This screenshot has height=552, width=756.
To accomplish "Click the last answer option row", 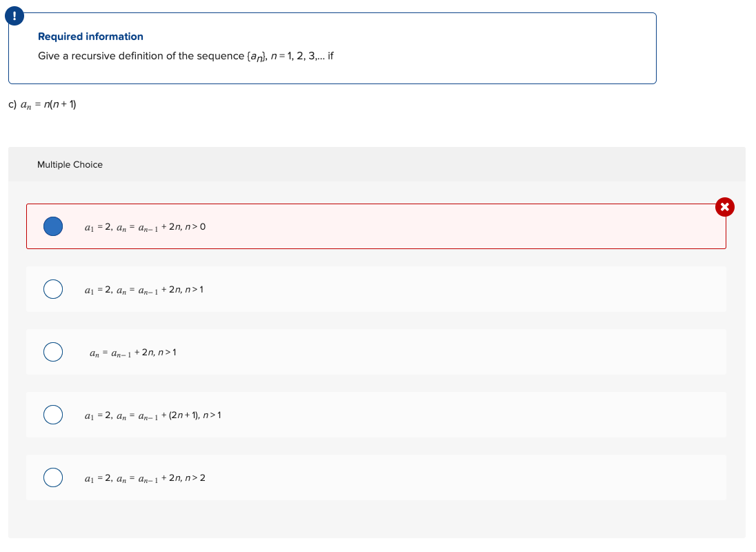I will pos(376,477).
